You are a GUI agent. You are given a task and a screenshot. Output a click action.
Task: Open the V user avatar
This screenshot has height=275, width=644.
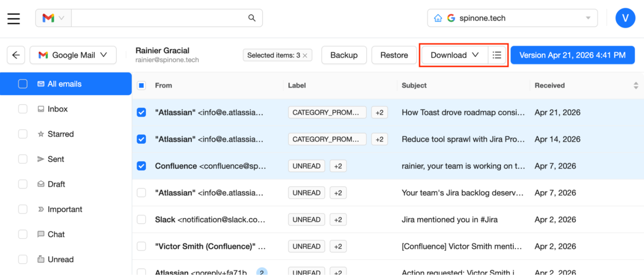tap(625, 18)
